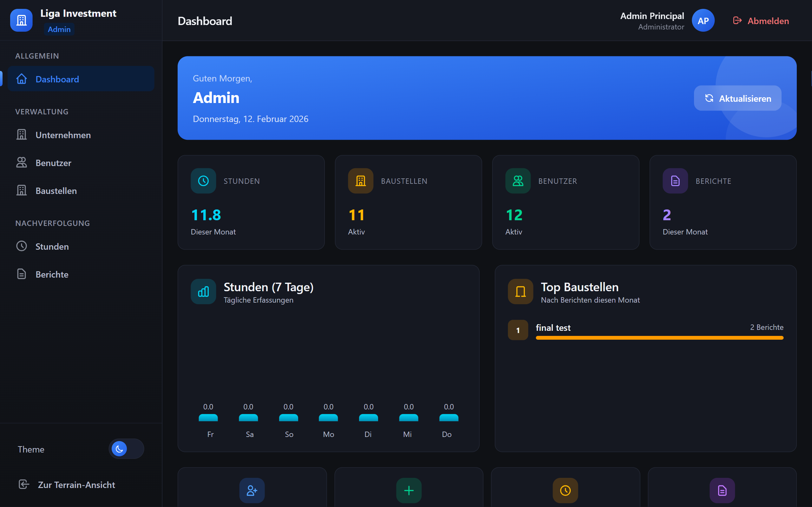Viewport: 812px width, 507px height.
Task: Select the users icon on the Benutzer card
Action: tap(517, 181)
